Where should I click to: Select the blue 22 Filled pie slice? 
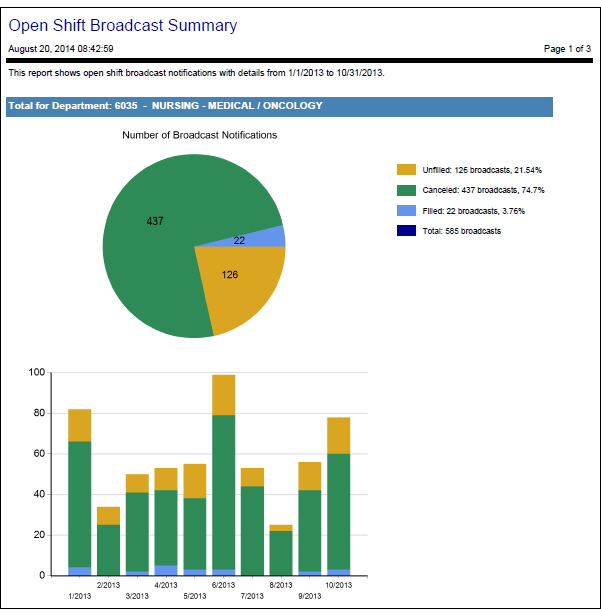click(266, 237)
